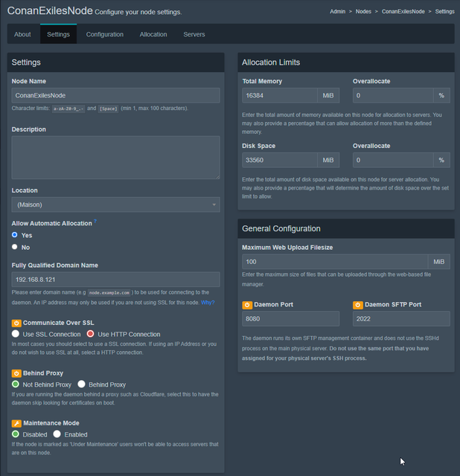Switch to the Settings tab
The image size is (460, 476).
[x=58, y=34]
